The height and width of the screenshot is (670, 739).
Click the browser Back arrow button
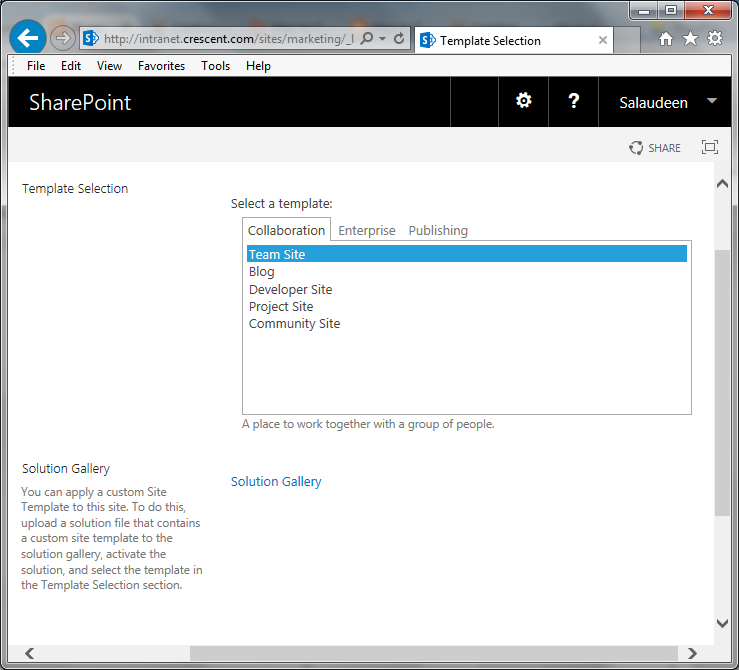[27, 38]
